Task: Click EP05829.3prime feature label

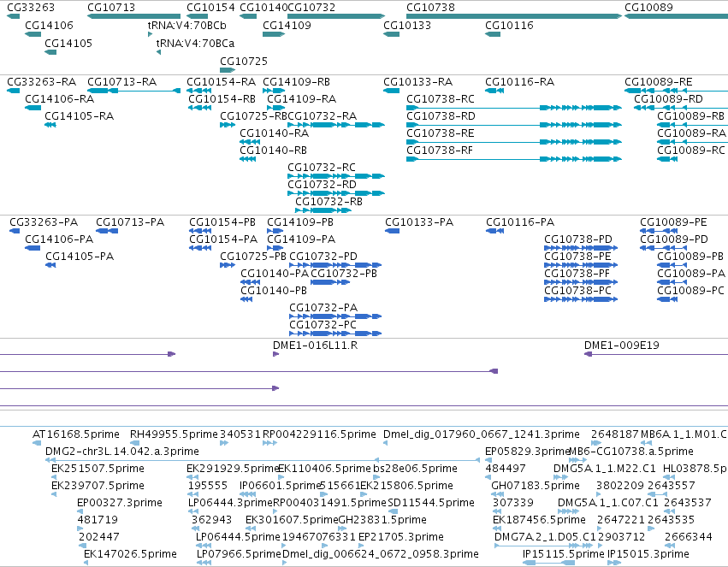Action: tap(527, 452)
